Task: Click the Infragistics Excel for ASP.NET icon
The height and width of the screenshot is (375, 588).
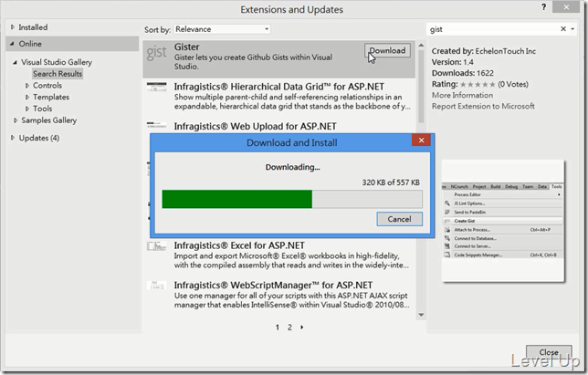Action: [156, 246]
